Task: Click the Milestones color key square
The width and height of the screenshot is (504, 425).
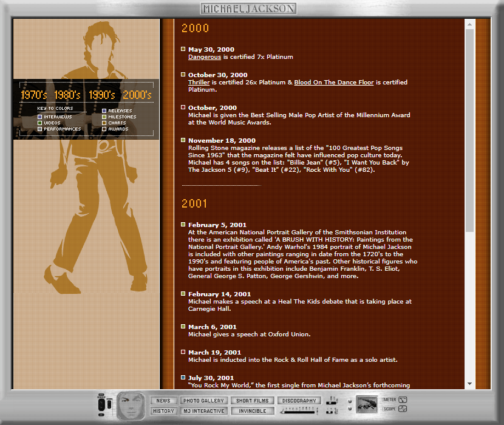Action: coord(104,117)
